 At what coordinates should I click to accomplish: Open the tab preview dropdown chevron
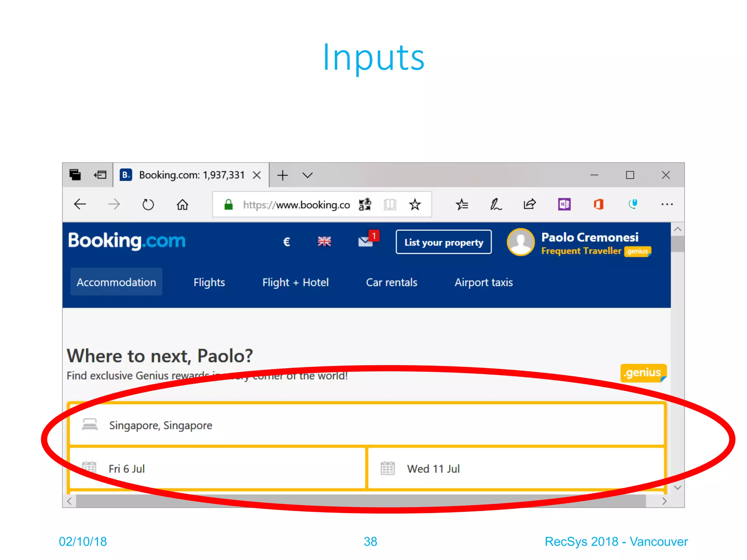point(307,175)
